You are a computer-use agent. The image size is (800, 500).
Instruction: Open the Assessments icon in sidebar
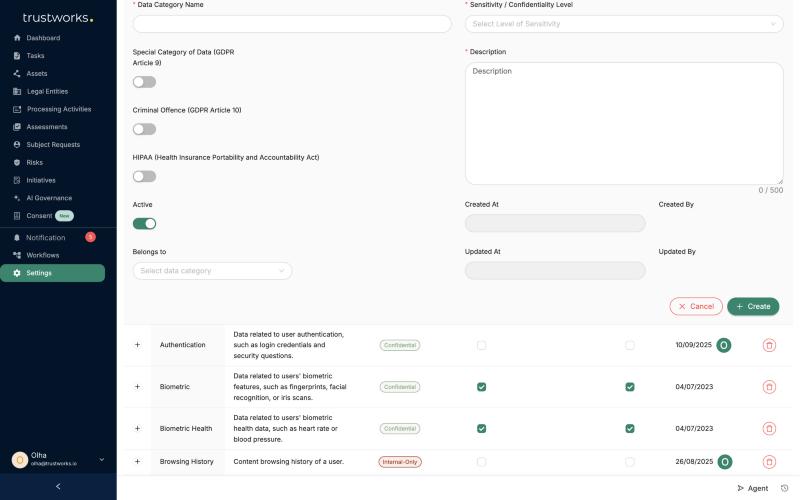pyautogui.click(x=17, y=127)
